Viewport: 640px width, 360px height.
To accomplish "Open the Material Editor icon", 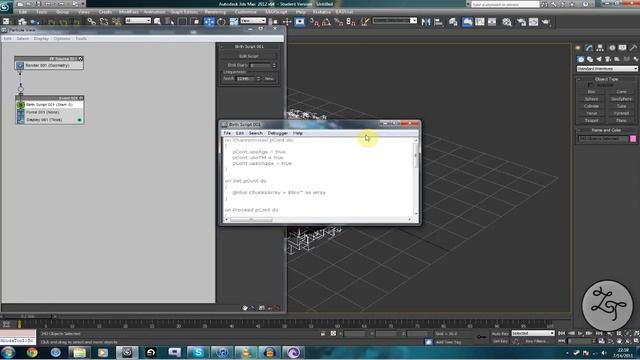I will 507,22.
